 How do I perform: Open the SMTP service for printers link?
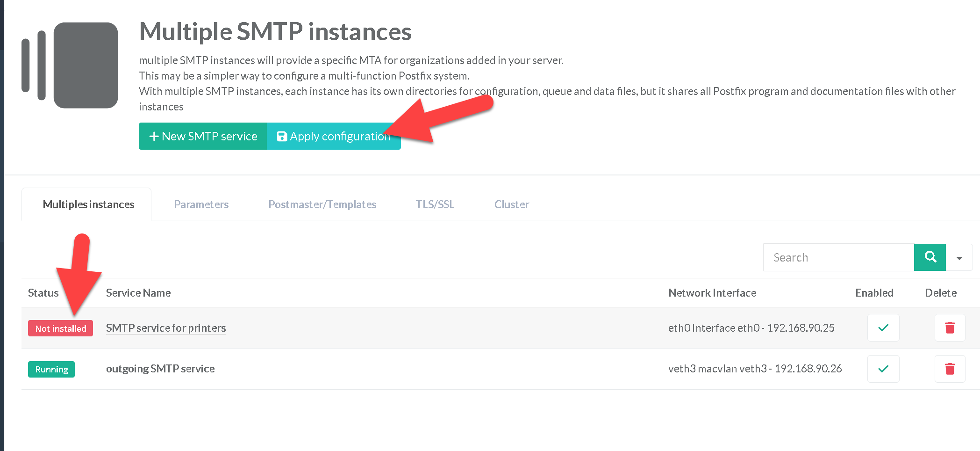[x=166, y=328]
